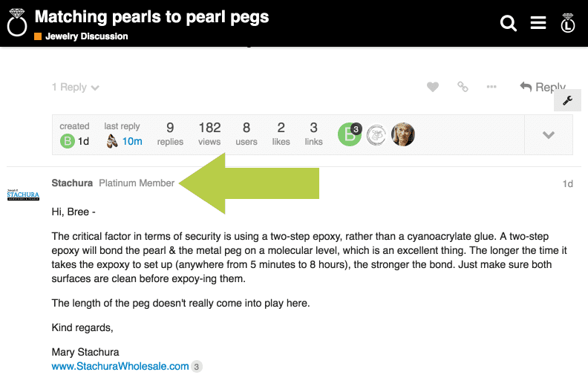The width and height of the screenshot is (588, 392).
Task: Open the Jewelry Discussion category
Action: (86, 36)
